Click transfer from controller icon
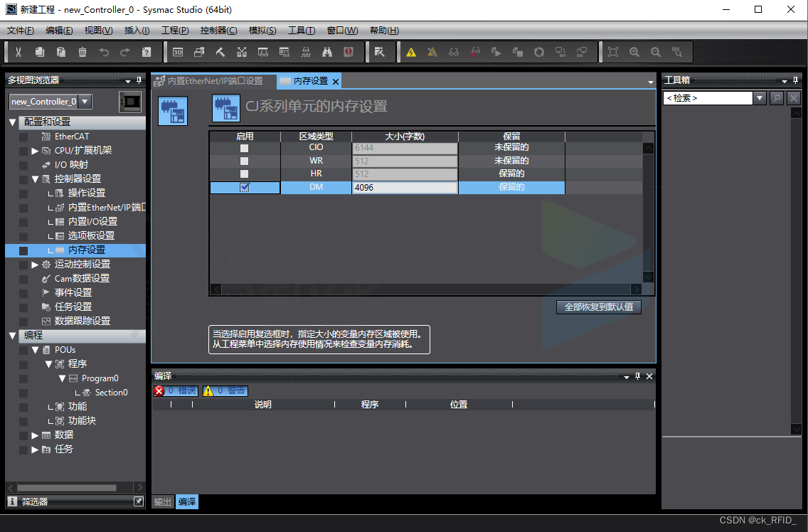This screenshot has width=808, height=532. pyautogui.click(x=582, y=52)
